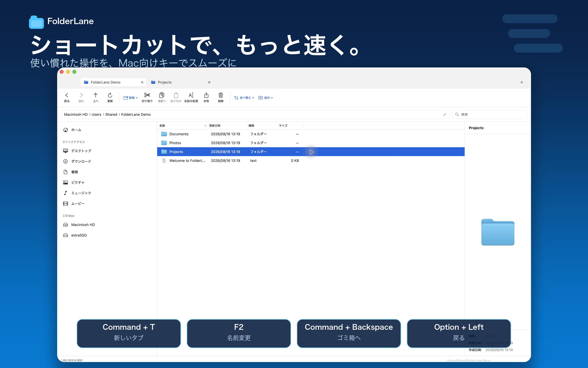Close the Projects tab
Screen dimensions: 588x368
click(209, 82)
